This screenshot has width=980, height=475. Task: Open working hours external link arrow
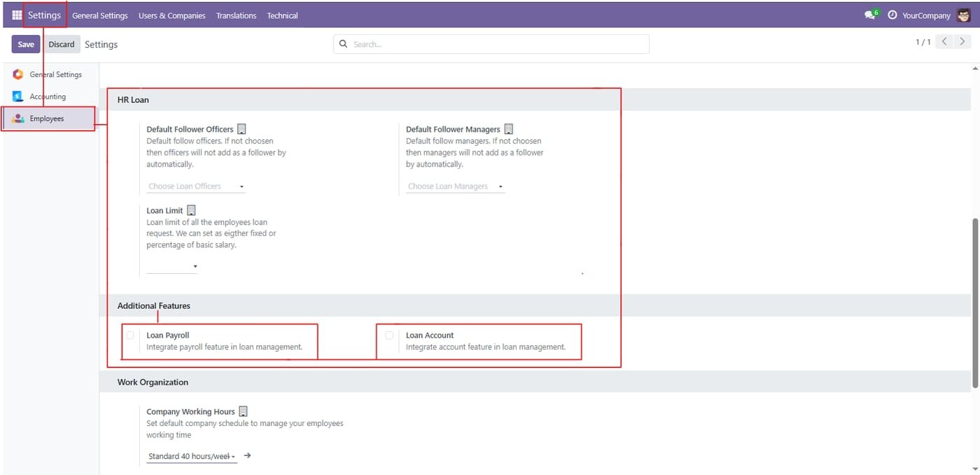(247, 455)
